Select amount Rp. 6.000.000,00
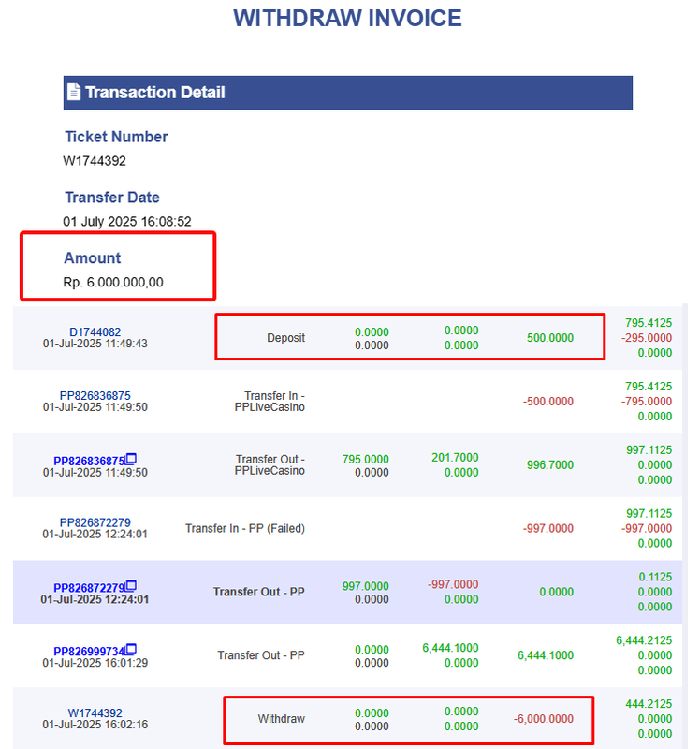Screen dimensions: 700x749 pyautogui.click(x=113, y=282)
